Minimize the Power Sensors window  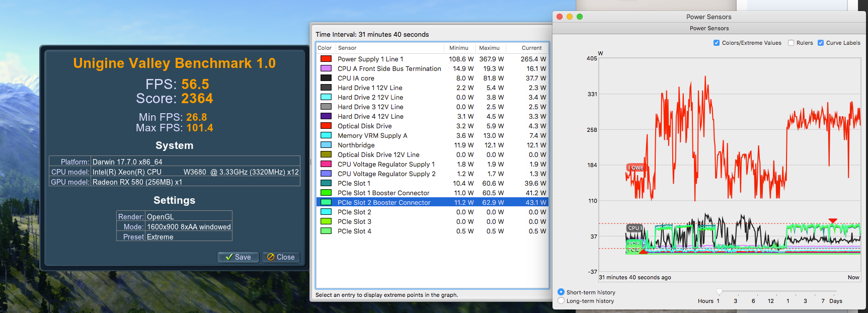pyautogui.click(x=570, y=17)
